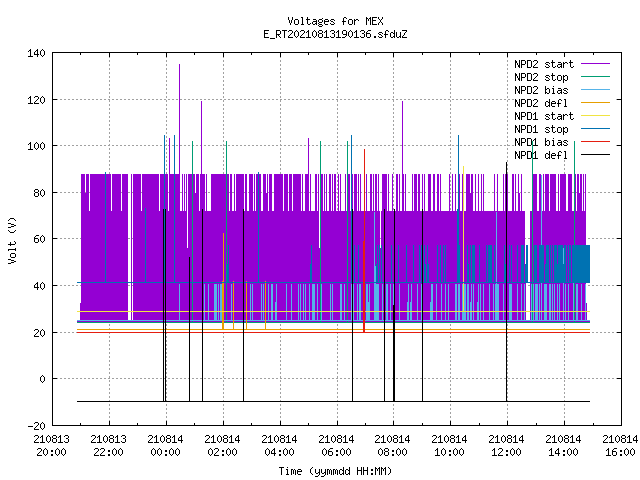Click the 'NPD2 stop' legend label

[541, 77]
